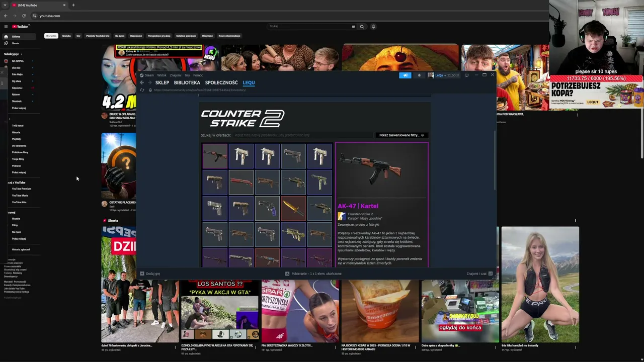This screenshot has height=362, width=644.
Task: Select the Na żywo filter chip
Action: [120, 36]
